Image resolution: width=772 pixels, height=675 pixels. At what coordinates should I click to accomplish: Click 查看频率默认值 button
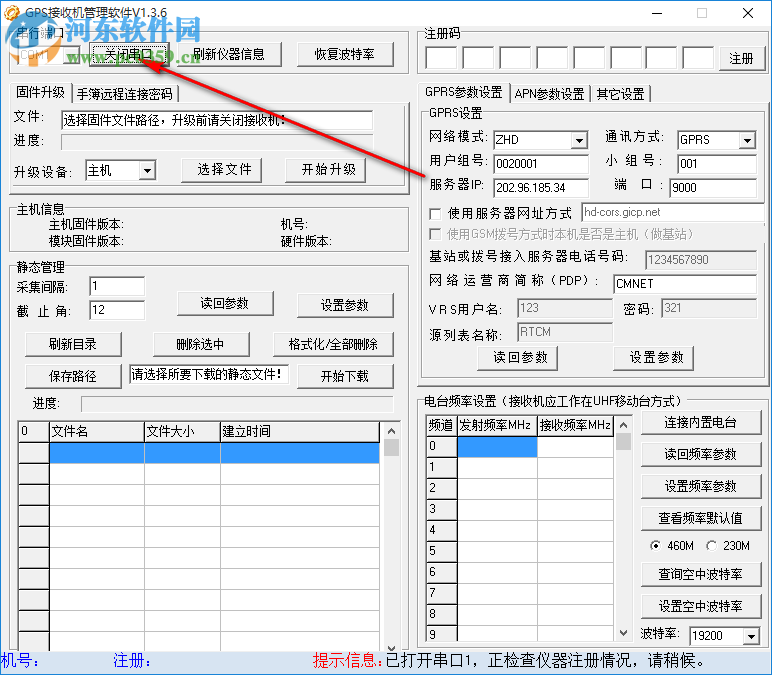[701, 519]
